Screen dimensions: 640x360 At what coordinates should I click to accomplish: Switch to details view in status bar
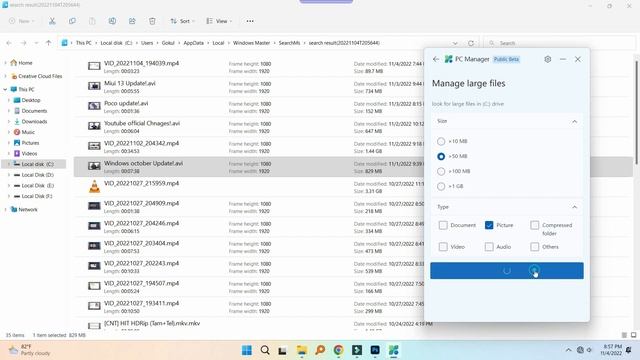(624, 335)
